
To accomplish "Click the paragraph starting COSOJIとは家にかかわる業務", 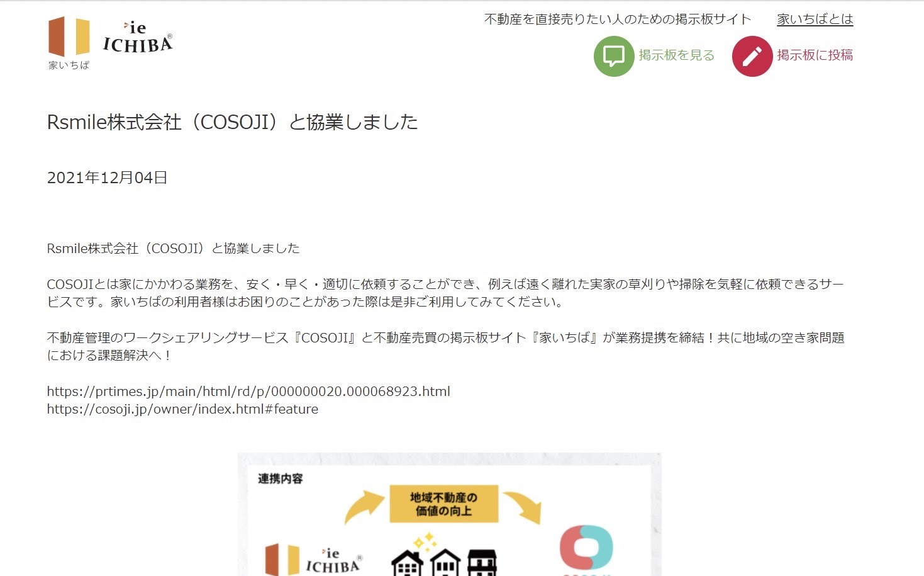I will coord(445,293).
